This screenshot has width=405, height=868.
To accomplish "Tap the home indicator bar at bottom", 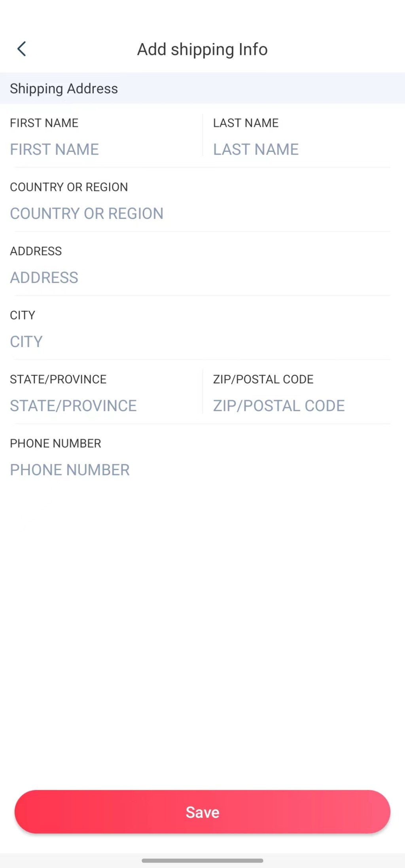I will click(x=202, y=860).
